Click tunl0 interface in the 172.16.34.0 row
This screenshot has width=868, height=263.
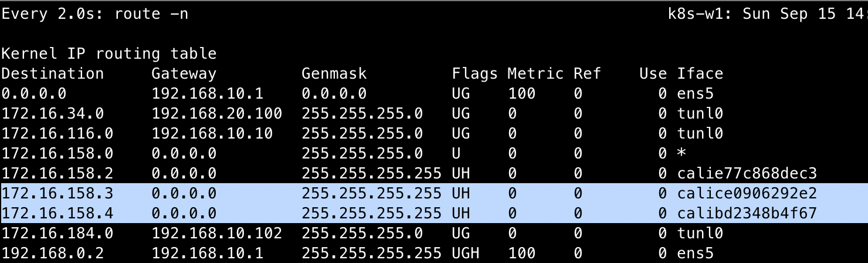[700, 113]
